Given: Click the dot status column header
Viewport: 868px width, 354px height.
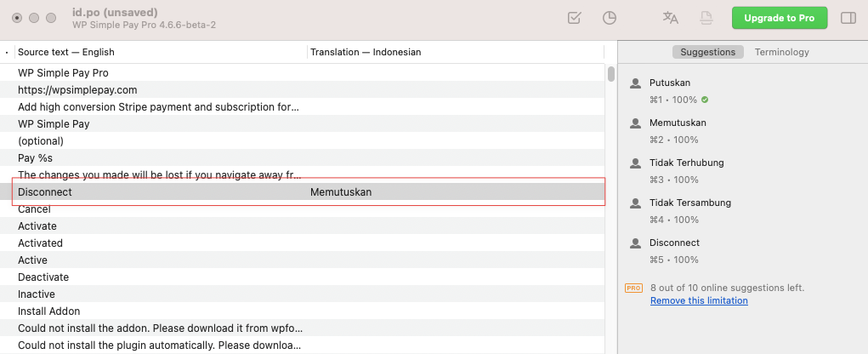Looking at the screenshot, I should [x=7, y=52].
